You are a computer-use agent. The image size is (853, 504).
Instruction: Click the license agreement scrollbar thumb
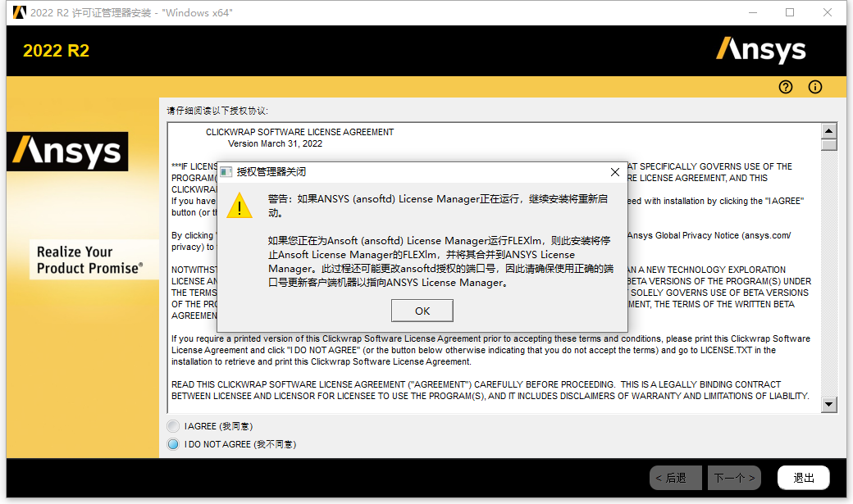(x=828, y=145)
